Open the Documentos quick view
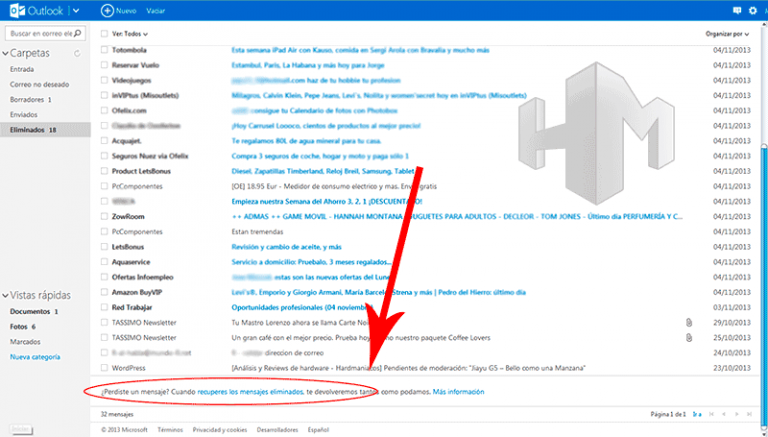The width and height of the screenshot is (768, 437). coord(34,312)
